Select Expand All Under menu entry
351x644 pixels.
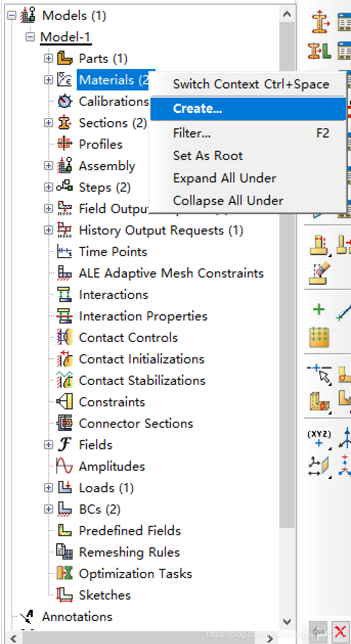pos(225,178)
